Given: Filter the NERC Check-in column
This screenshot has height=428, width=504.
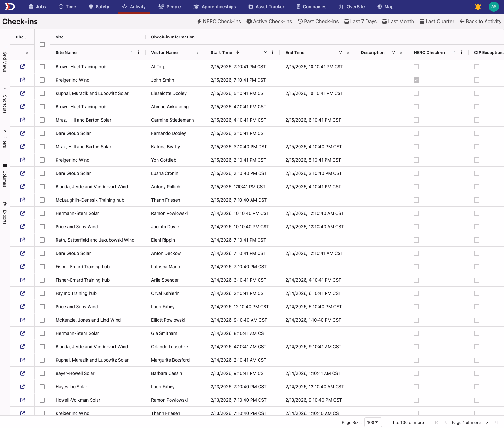Looking at the screenshot, I should pyautogui.click(x=454, y=52).
